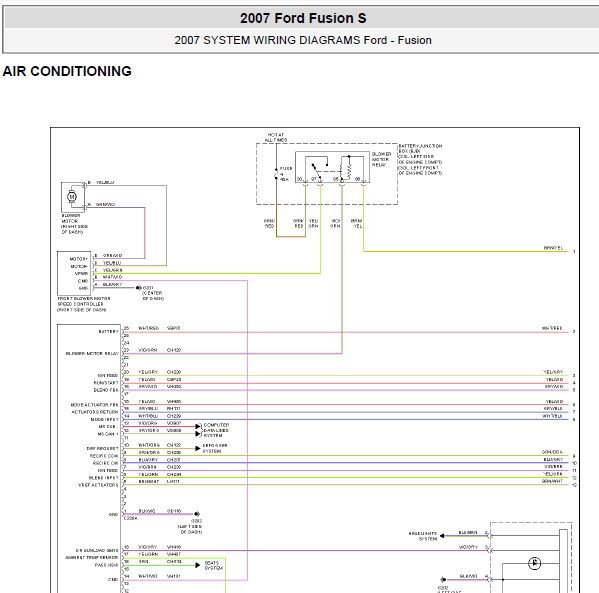The width and height of the screenshot is (599, 593).
Task: Click the 'AIR CONDITIONING' heading
Action: (67, 71)
